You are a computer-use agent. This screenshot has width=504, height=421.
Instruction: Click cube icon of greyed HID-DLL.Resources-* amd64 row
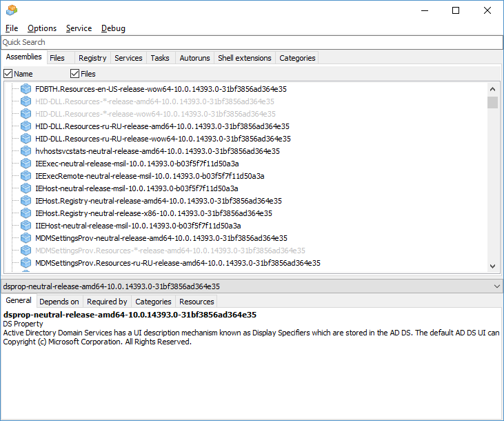click(26, 101)
